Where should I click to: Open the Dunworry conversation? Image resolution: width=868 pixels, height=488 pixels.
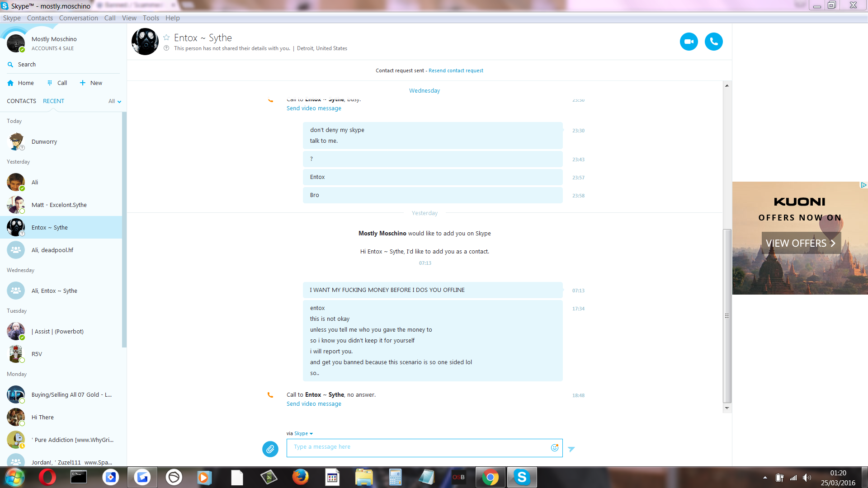[x=44, y=142]
